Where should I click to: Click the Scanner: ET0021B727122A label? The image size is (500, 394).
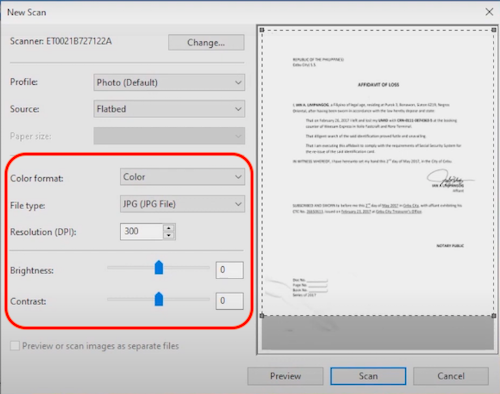[61, 41]
